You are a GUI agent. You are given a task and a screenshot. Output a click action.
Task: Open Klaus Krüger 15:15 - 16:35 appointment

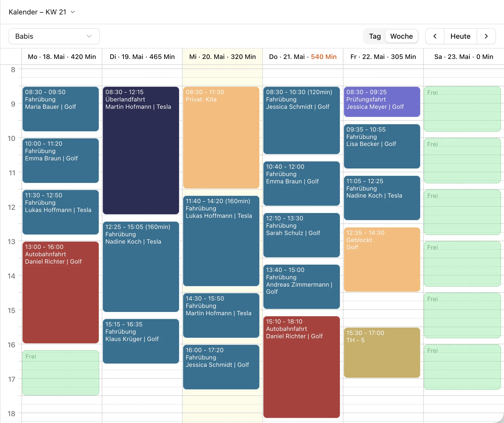(141, 341)
